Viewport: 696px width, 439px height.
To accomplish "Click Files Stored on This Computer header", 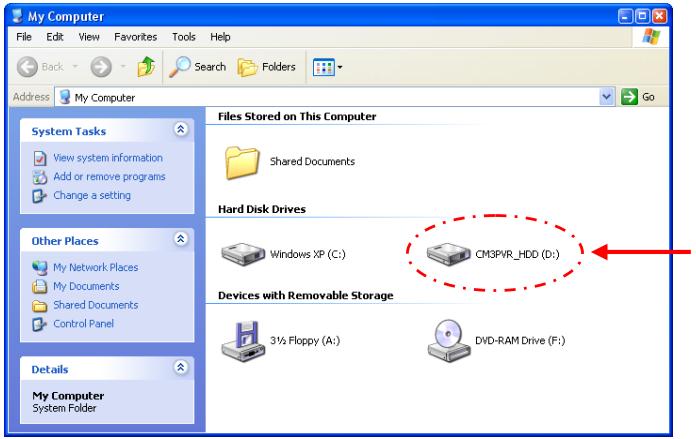I will click(x=297, y=116).
